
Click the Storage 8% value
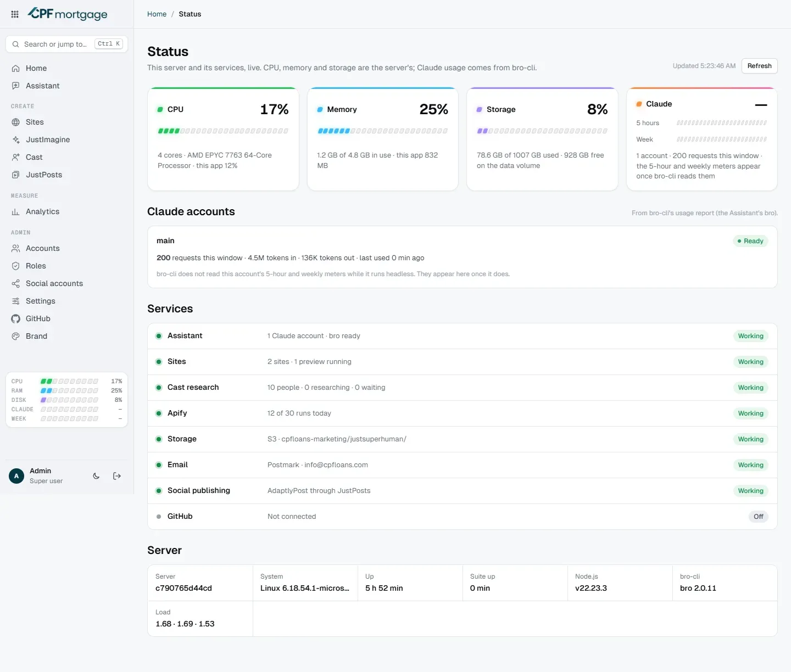[597, 109]
